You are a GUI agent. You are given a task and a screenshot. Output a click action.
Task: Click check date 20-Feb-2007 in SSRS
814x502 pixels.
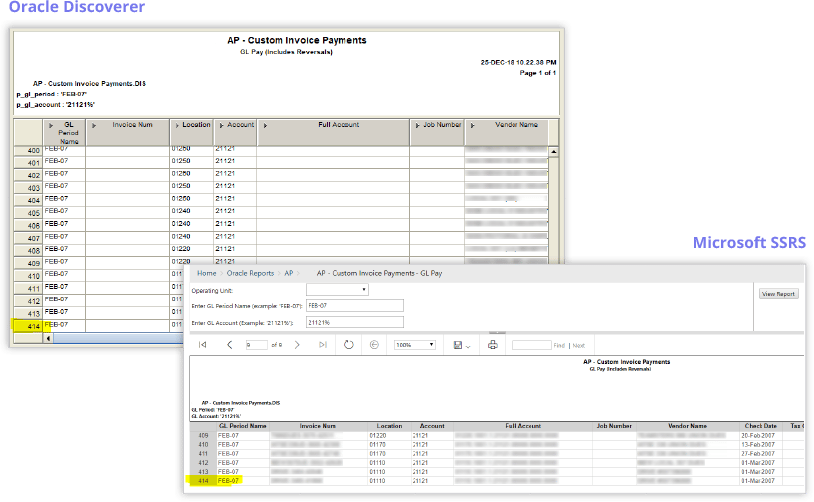(x=758, y=436)
